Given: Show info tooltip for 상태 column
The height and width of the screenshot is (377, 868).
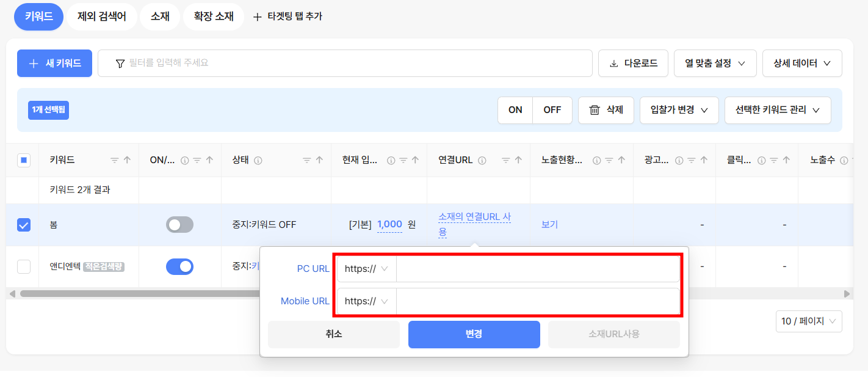Looking at the screenshot, I should [x=258, y=160].
